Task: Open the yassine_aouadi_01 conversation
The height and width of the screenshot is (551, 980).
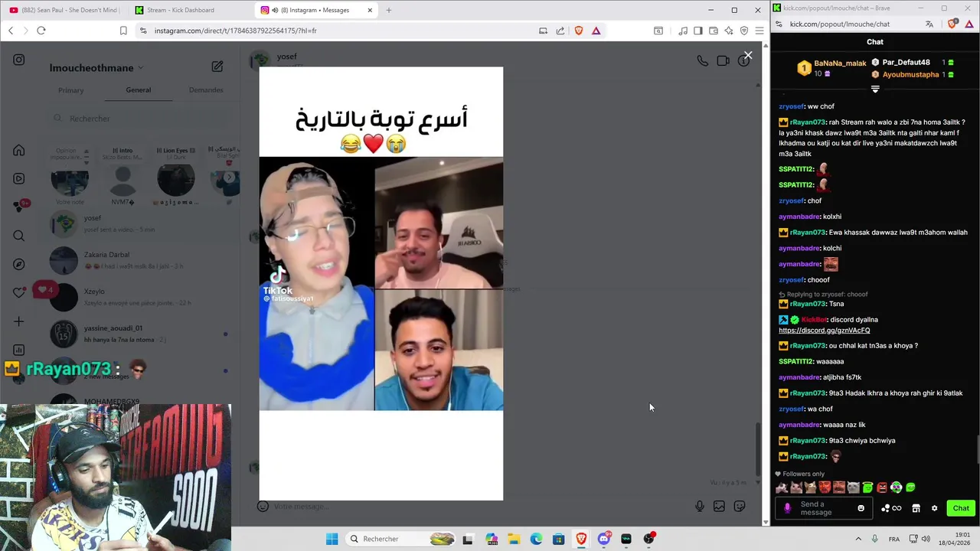Action: [138, 334]
